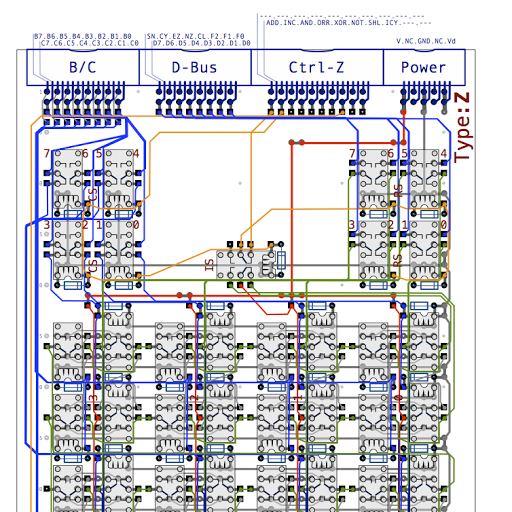Screen dimensions: 512x512
Task: Select the Ctrl-Z connector label
Action: coord(316,68)
